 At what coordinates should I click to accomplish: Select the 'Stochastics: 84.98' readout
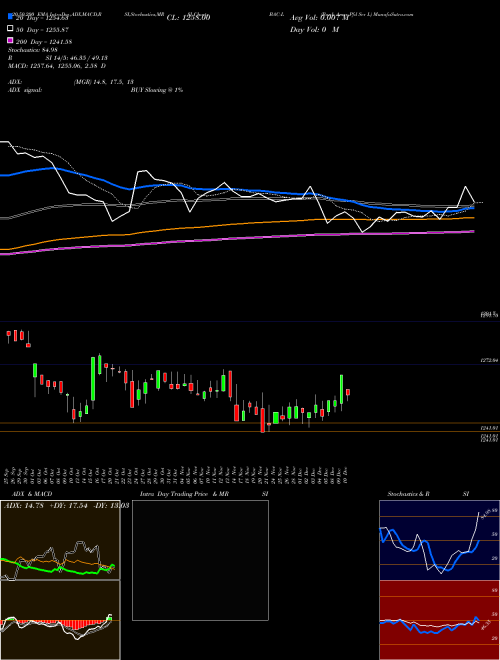pyautogui.click(x=32, y=50)
